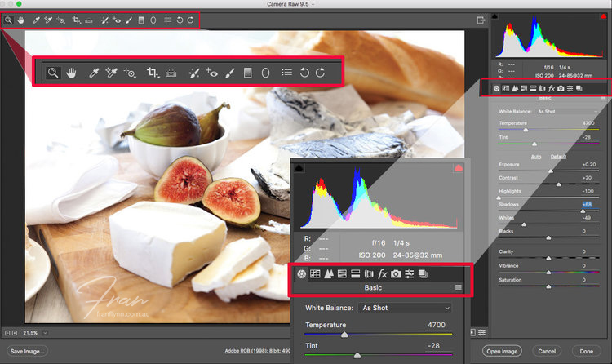This screenshot has height=364, width=612.
Task: Open the Split Toning tab in the small right panel strip
Action: 533,89
